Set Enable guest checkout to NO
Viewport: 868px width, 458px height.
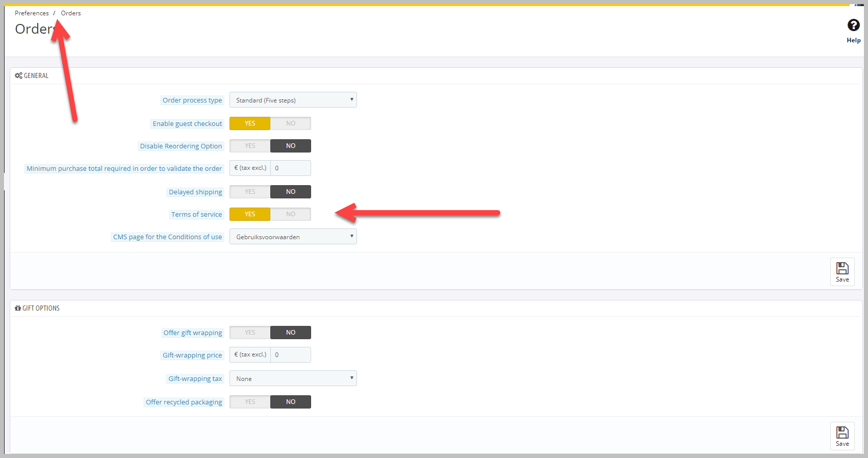pos(290,123)
